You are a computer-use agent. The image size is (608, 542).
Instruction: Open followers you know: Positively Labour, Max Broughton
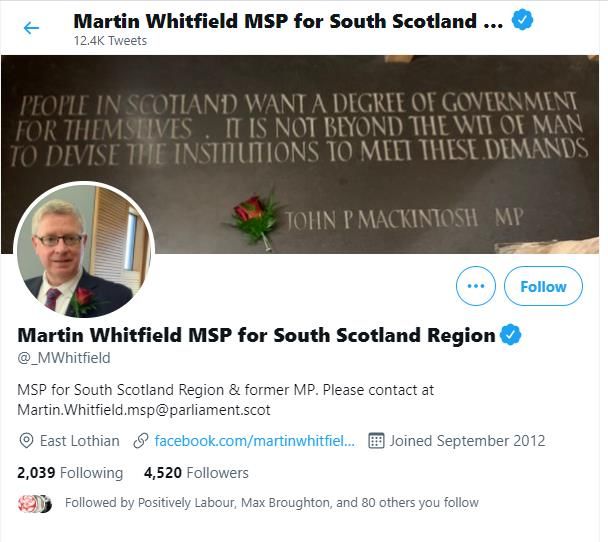click(x=272, y=502)
